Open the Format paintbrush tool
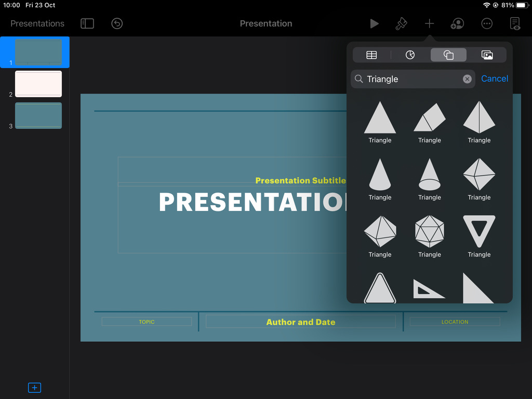Image resolution: width=532 pixels, height=399 pixels. tap(401, 23)
